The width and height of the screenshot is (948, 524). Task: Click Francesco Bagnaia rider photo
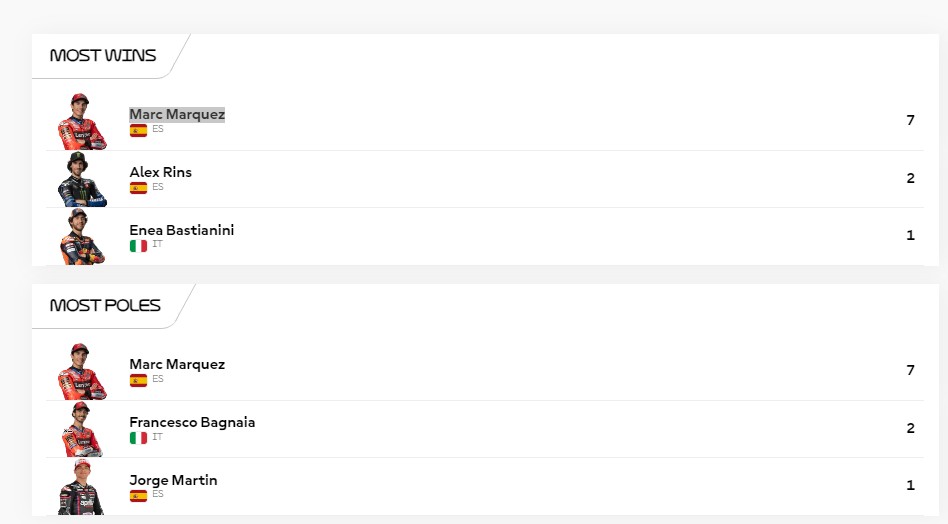(82, 429)
